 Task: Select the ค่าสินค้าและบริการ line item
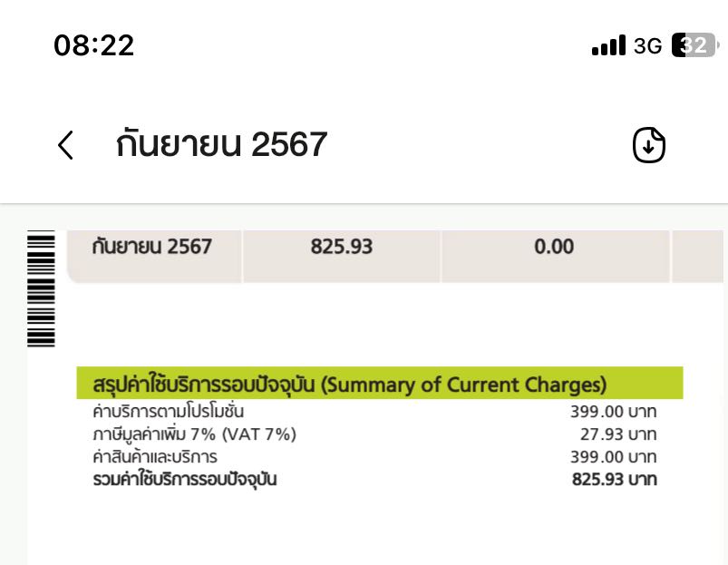pos(155,457)
